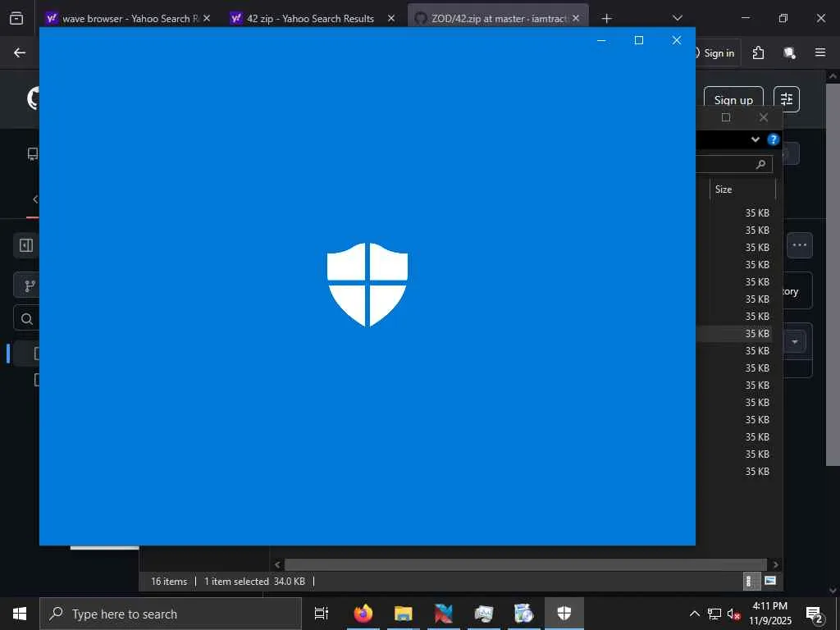Open the Firefox View icon in tab bar
The image size is (840, 630).
click(16, 18)
